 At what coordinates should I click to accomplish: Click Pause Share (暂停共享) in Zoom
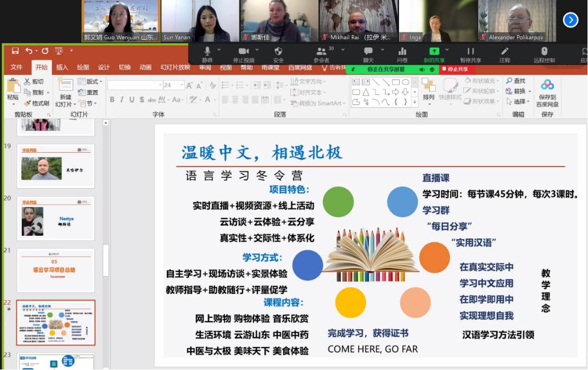pos(471,54)
